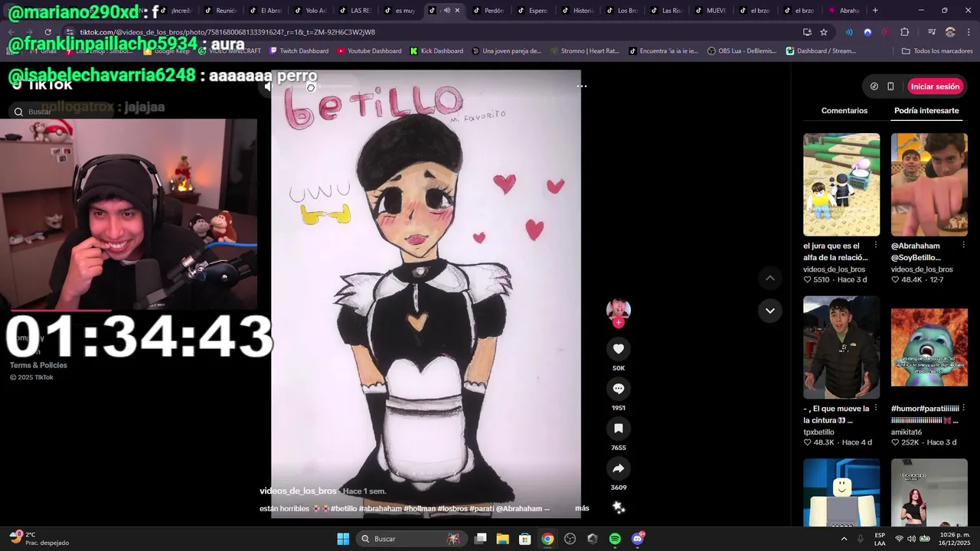Screen dimensions: 980x551
Task: Share this TikTok post
Action: point(619,468)
